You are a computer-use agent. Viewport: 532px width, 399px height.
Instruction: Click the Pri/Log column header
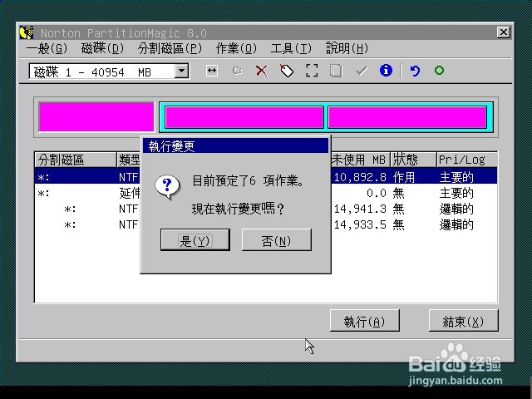click(467, 160)
